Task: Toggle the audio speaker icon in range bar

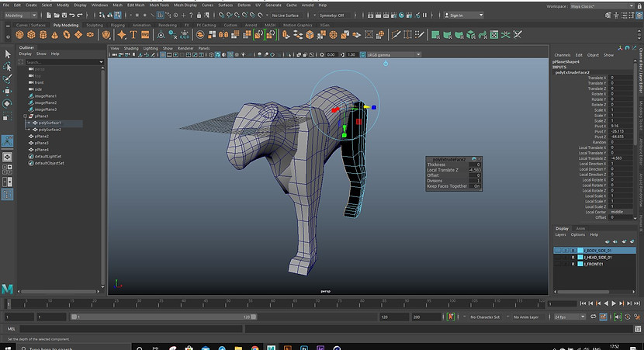Action: 618,317
